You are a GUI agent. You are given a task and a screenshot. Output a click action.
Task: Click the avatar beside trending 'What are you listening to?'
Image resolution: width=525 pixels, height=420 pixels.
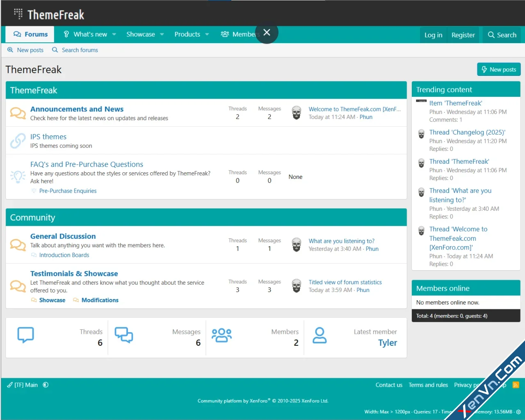pos(421,192)
